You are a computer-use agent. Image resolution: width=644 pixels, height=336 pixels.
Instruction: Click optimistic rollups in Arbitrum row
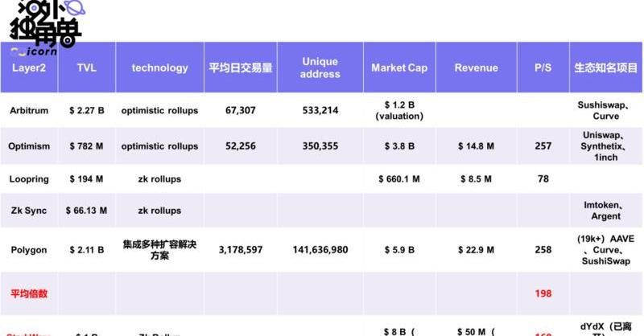point(159,110)
